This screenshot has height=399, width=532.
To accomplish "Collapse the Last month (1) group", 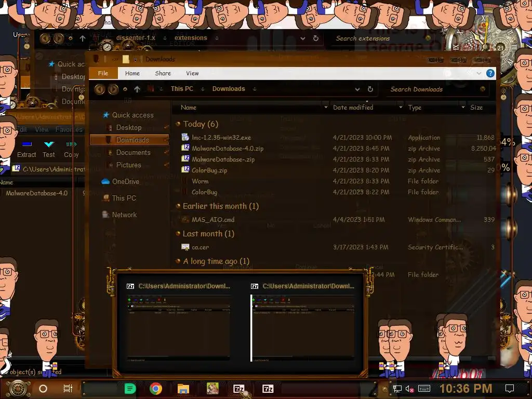I will [x=178, y=233].
